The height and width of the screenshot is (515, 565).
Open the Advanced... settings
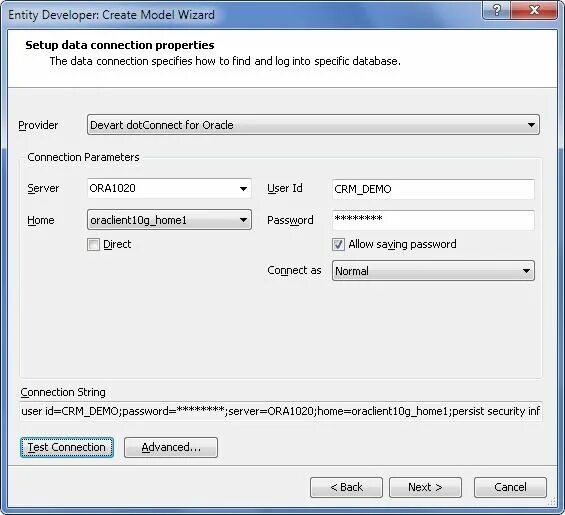[171, 447]
